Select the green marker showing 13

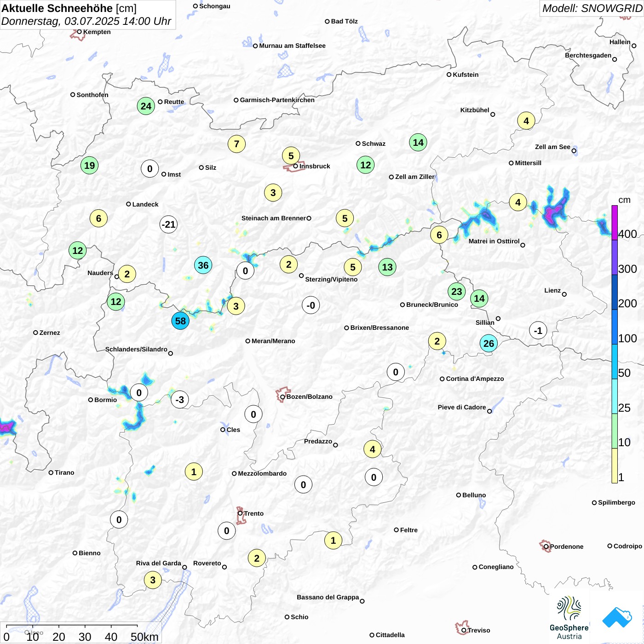coord(387,267)
